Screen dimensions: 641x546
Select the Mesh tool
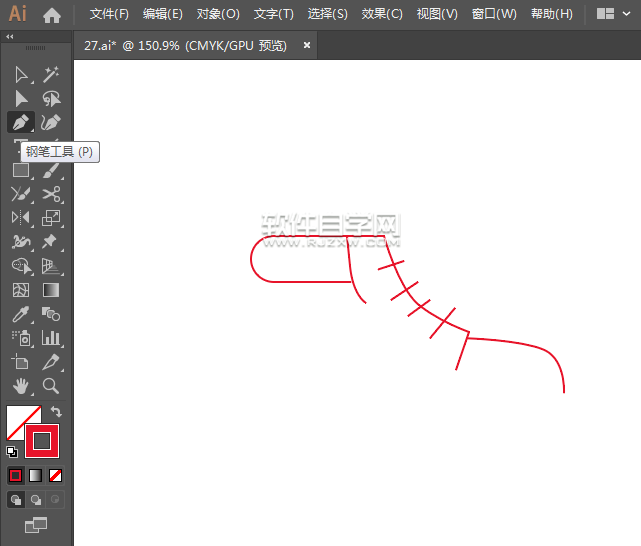pyautogui.click(x=21, y=290)
